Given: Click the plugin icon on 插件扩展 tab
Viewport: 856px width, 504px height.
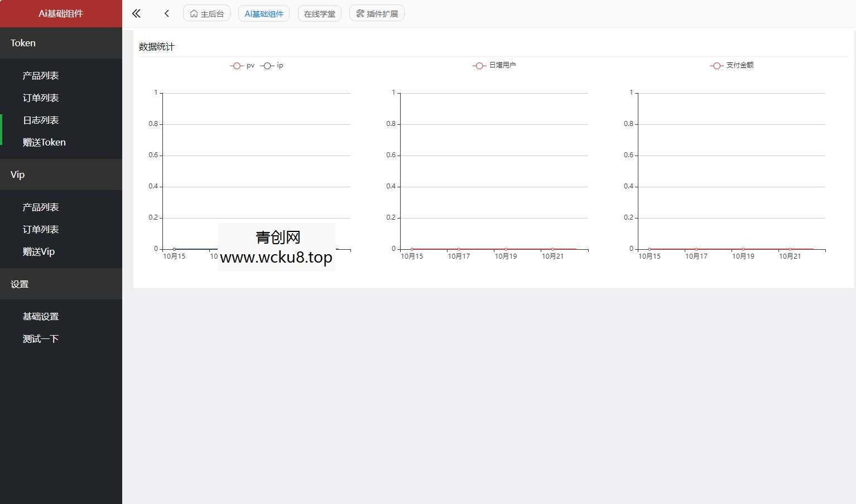Looking at the screenshot, I should (360, 13).
